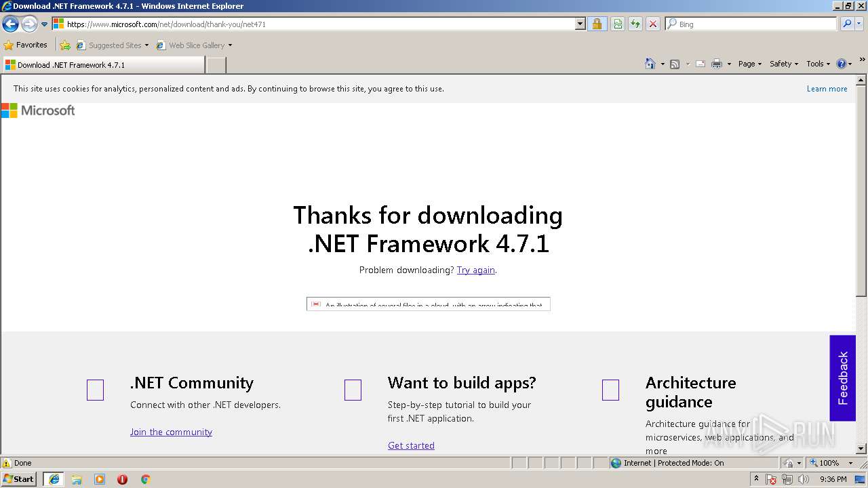Click the 9:36 PM system clock
868x488 pixels.
click(833, 479)
